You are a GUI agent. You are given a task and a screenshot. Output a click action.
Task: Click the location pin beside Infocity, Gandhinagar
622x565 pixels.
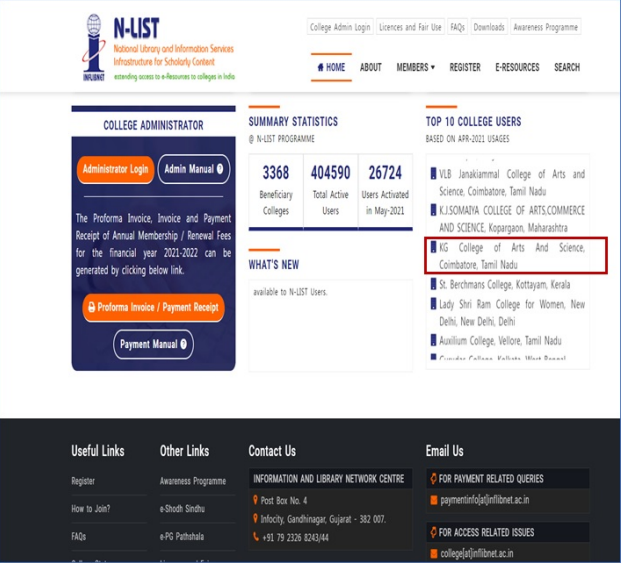point(255,519)
